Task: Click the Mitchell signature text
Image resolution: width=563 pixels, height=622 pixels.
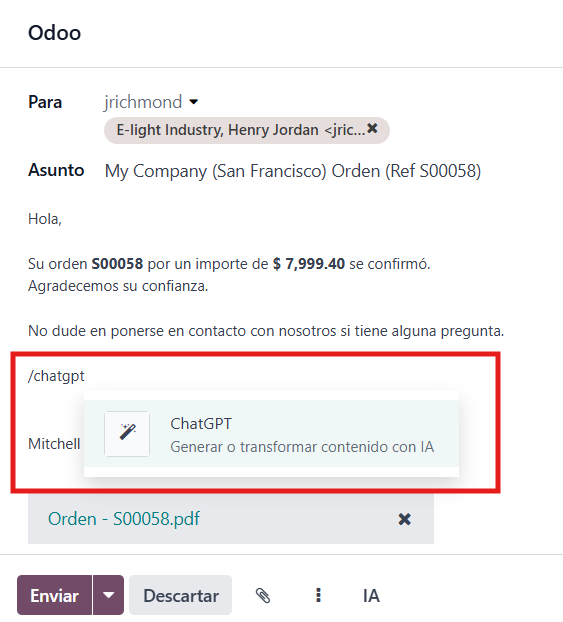Action: [54, 444]
